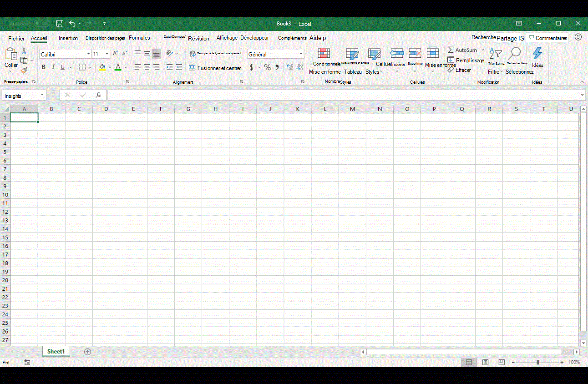
Task: Open the Général number format dropdown
Action: pyautogui.click(x=301, y=54)
